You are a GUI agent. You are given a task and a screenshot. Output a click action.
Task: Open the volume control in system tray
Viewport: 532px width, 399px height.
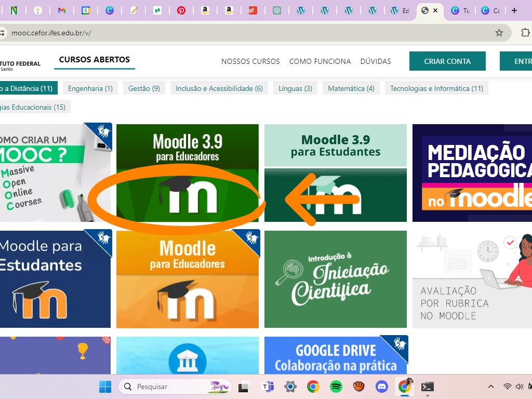(519, 387)
